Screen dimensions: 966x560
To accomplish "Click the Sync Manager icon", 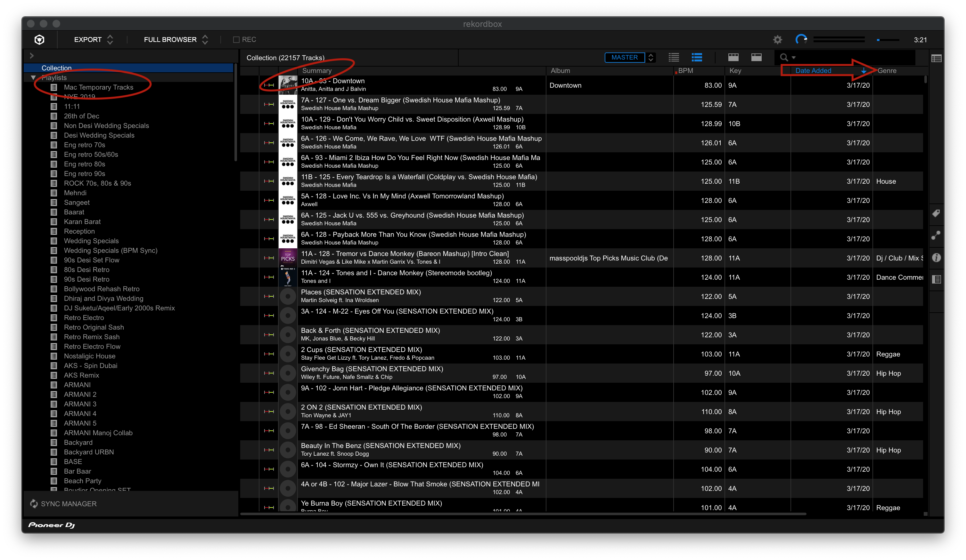I will pos(34,503).
